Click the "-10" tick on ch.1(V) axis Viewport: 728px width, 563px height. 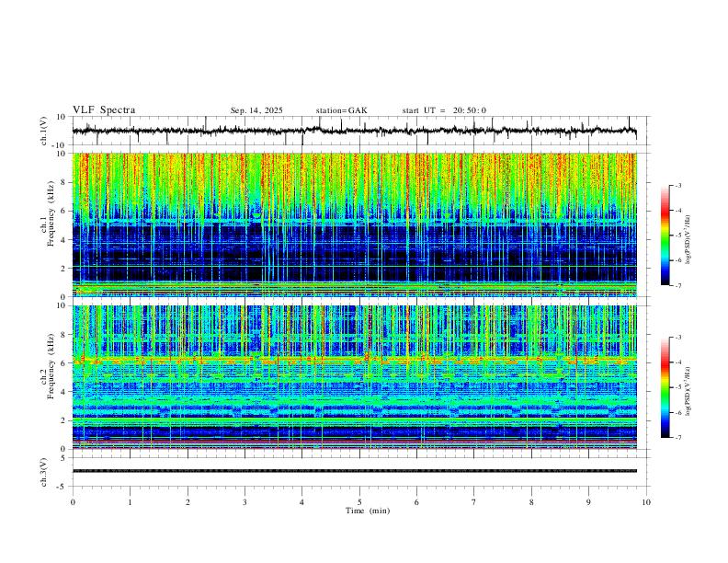(x=61, y=145)
